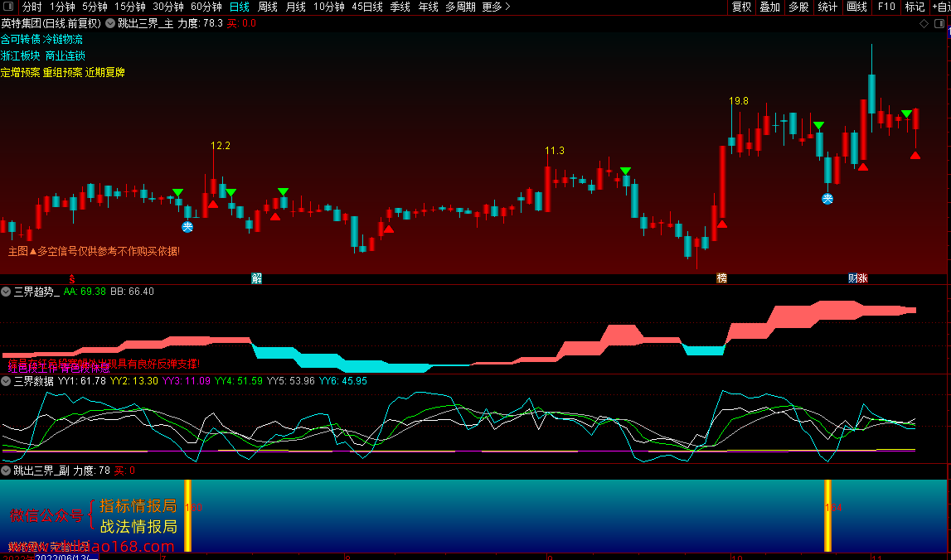Switch to 1分钟 period
The width and height of the screenshot is (951, 560).
click(62, 7)
